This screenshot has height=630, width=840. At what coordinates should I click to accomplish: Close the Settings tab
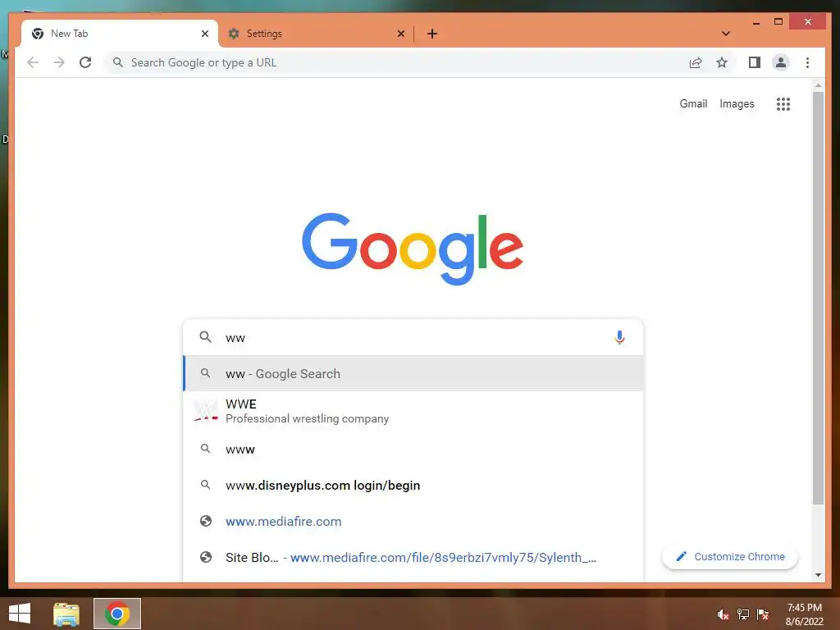coord(400,34)
